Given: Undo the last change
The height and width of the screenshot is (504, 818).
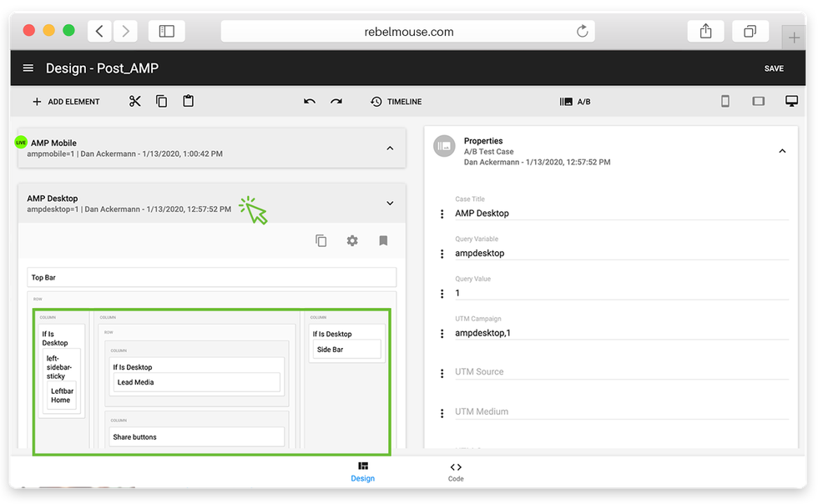Looking at the screenshot, I should coord(309,101).
